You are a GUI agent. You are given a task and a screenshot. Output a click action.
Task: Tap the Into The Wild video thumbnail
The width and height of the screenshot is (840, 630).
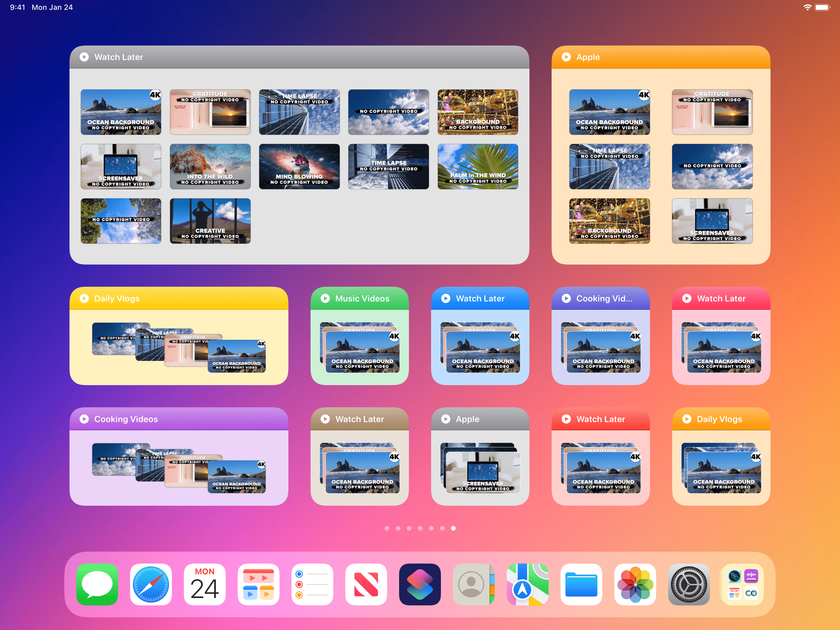[210, 166]
